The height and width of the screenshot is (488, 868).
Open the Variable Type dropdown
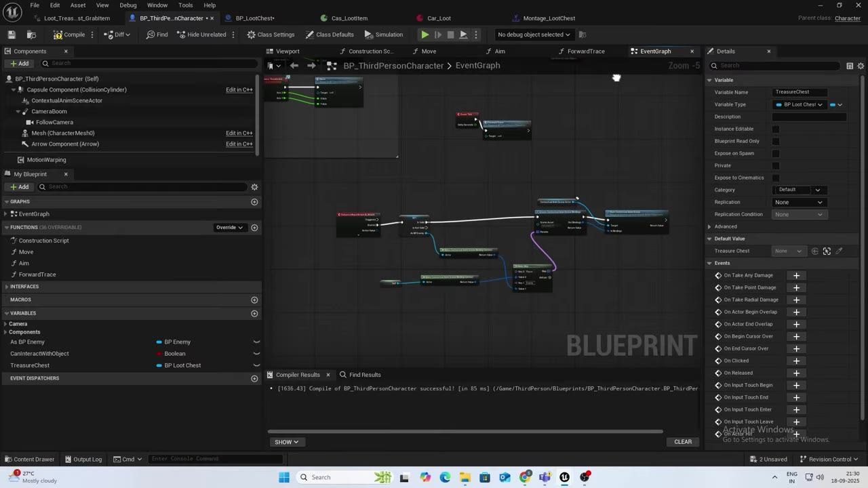(800, 104)
